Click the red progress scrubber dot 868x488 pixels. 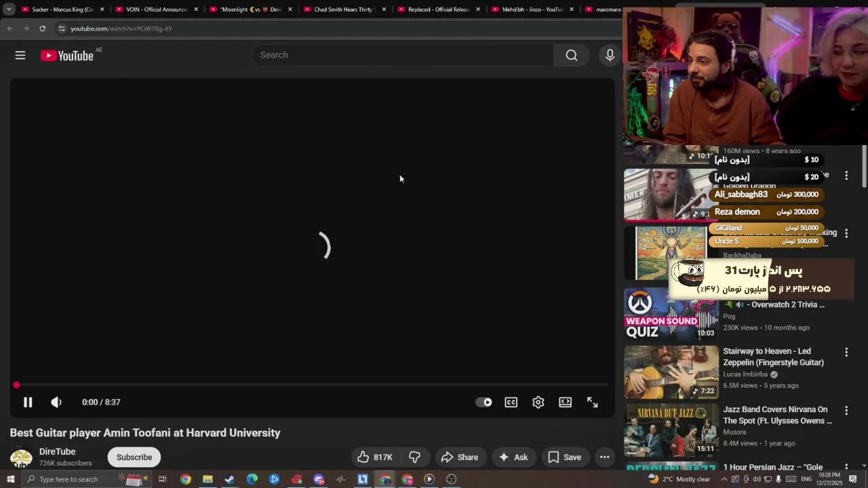(16, 385)
